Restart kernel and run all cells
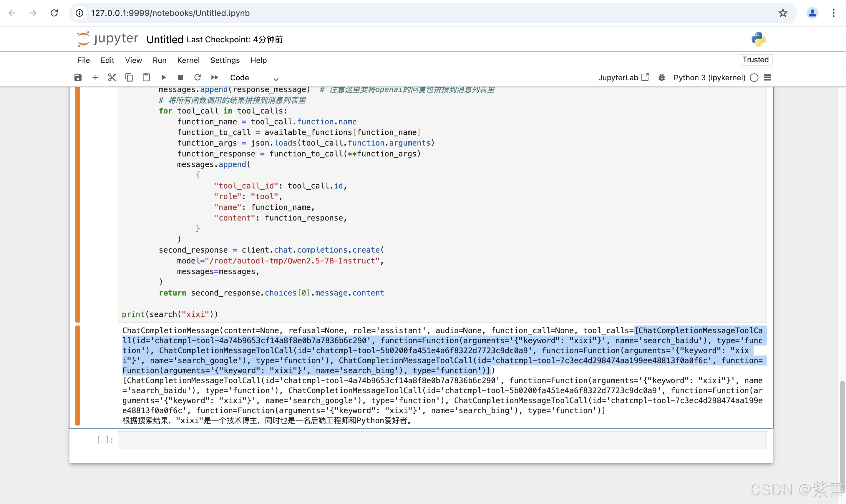846x504 pixels. (215, 77)
